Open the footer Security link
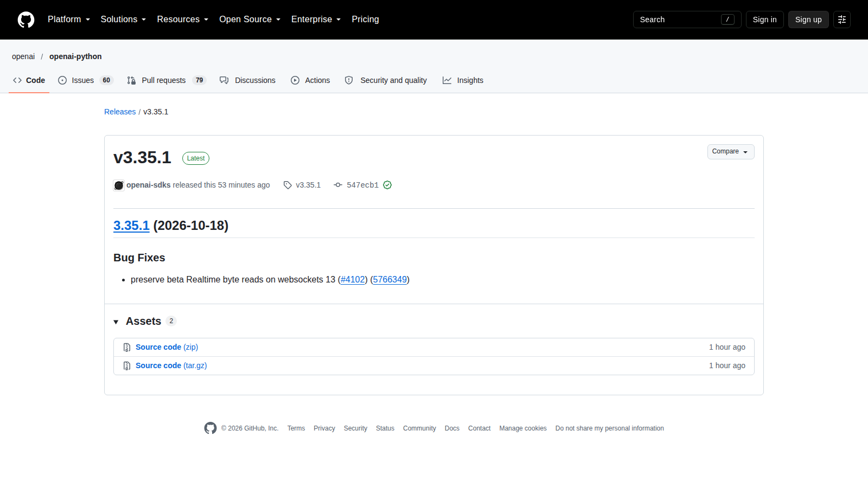Image resolution: width=868 pixels, height=488 pixels. [x=355, y=428]
